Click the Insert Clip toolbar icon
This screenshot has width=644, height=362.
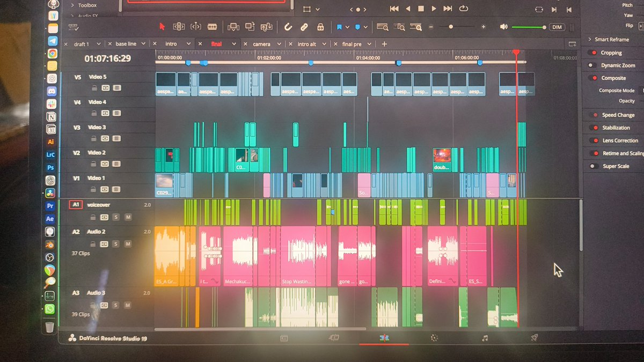(x=233, y=26)
